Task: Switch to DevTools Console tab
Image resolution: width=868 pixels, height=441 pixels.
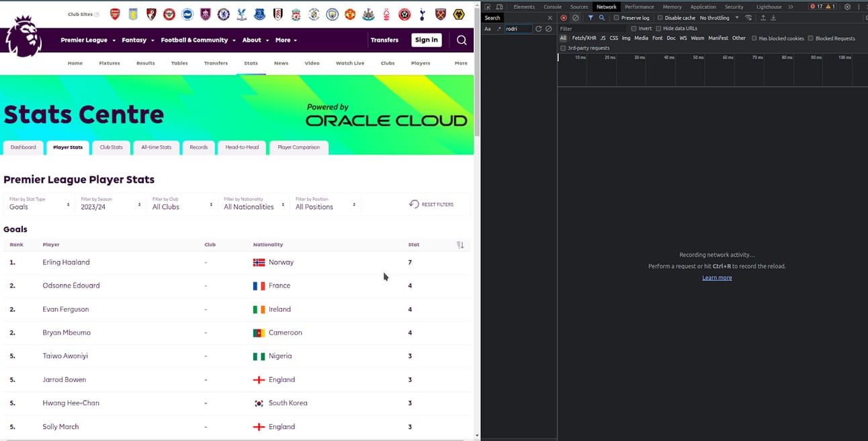Action: click(552, 7)
